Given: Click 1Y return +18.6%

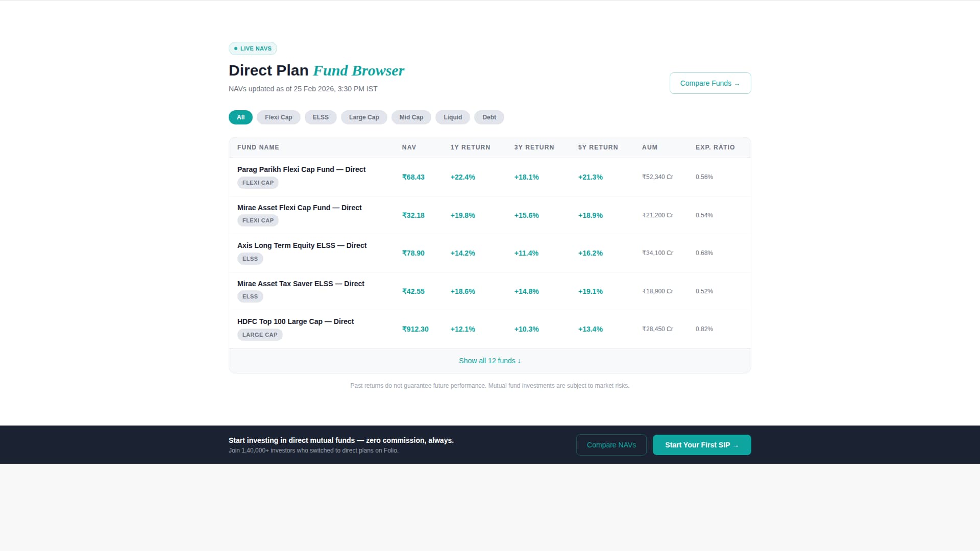Looking at the screenshot, I should 462,291.
